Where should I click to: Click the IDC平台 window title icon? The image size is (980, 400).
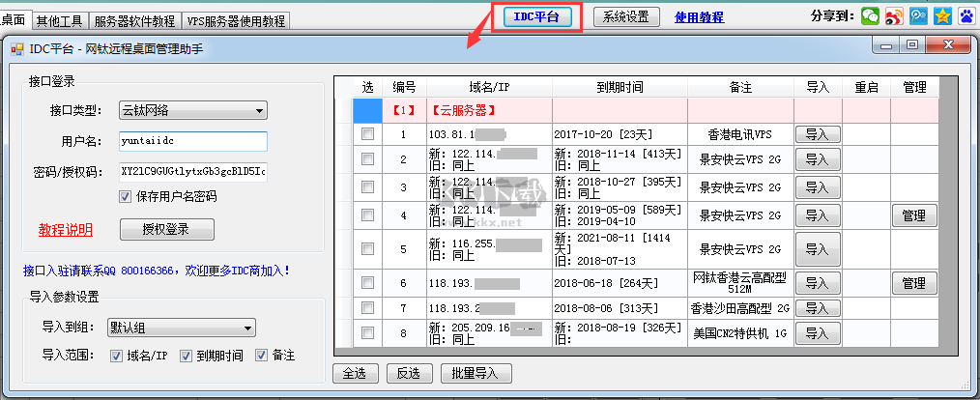(x=16, y=49)
